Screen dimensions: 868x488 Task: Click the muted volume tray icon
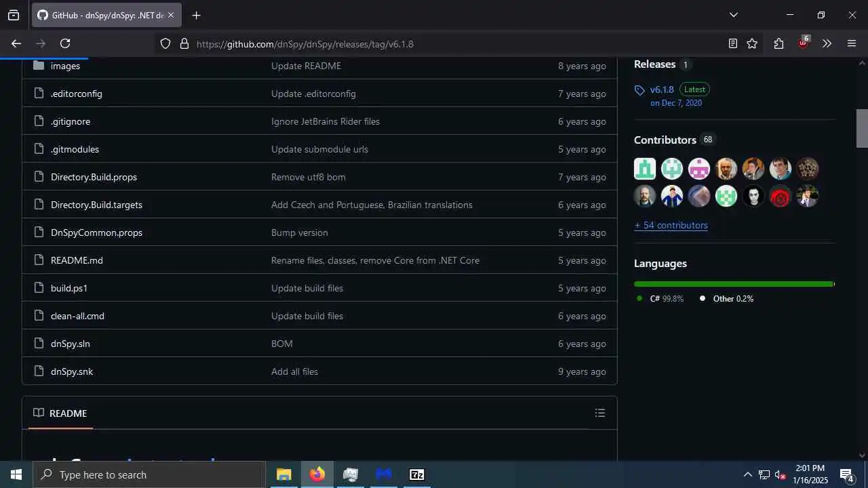(781, 474)
